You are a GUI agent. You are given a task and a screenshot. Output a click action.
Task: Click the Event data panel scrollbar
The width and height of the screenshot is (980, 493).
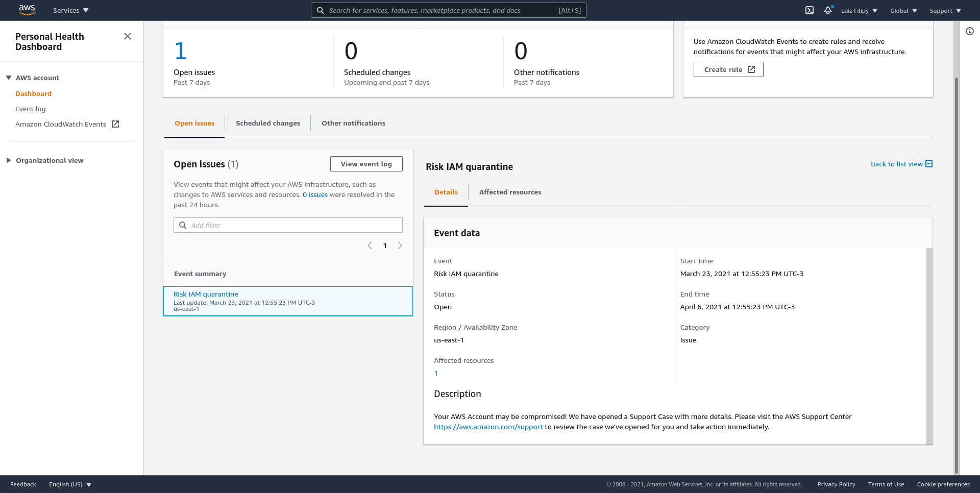pyautogui.click(x=929, y=346)
